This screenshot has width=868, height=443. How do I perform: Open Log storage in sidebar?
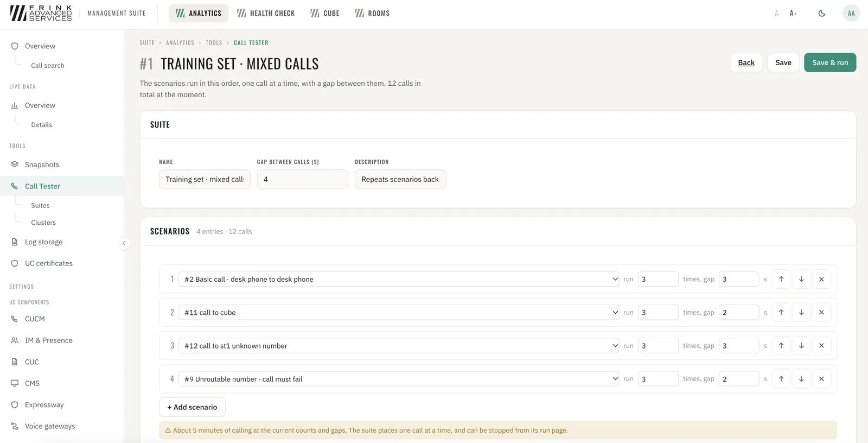click(62, 242)
